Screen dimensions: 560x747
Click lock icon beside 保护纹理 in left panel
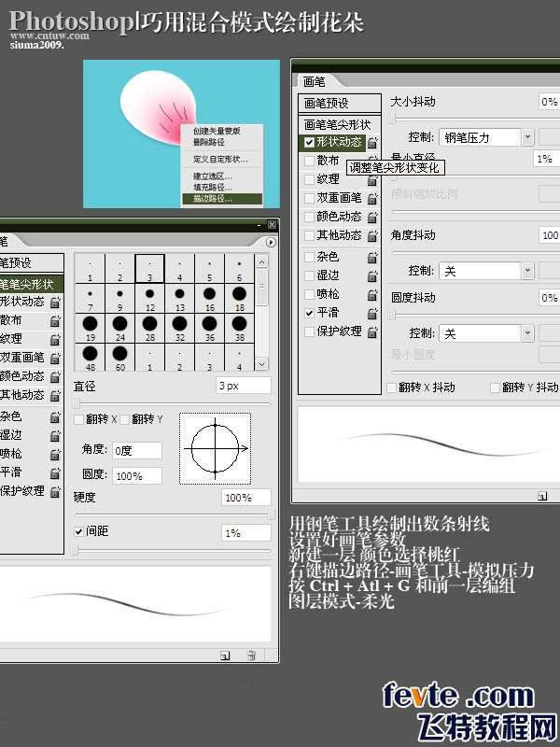pos(55,492)
